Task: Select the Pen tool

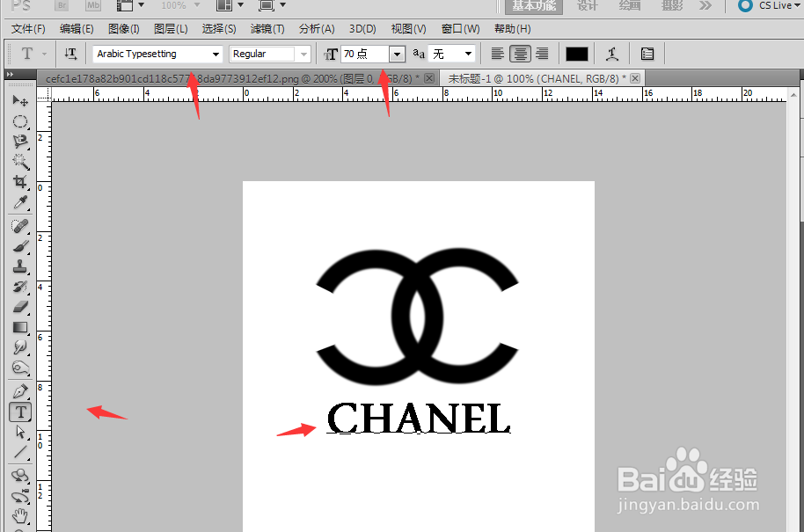Action: click(x=20, y=390)
